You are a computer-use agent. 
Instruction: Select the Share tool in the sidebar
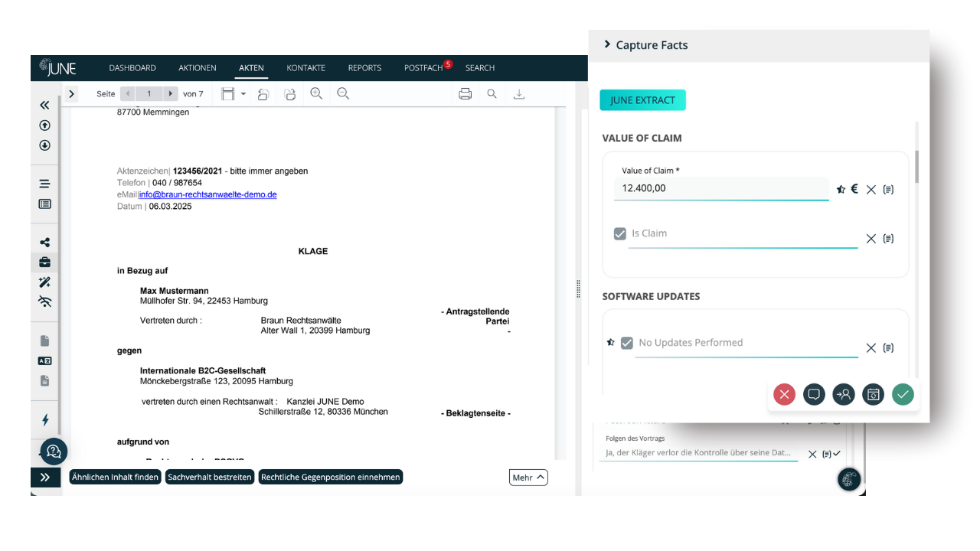44,241
